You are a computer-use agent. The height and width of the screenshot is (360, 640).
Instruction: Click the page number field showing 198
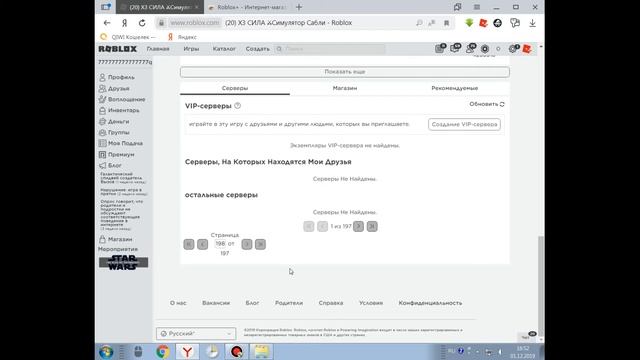click(220, 244)
